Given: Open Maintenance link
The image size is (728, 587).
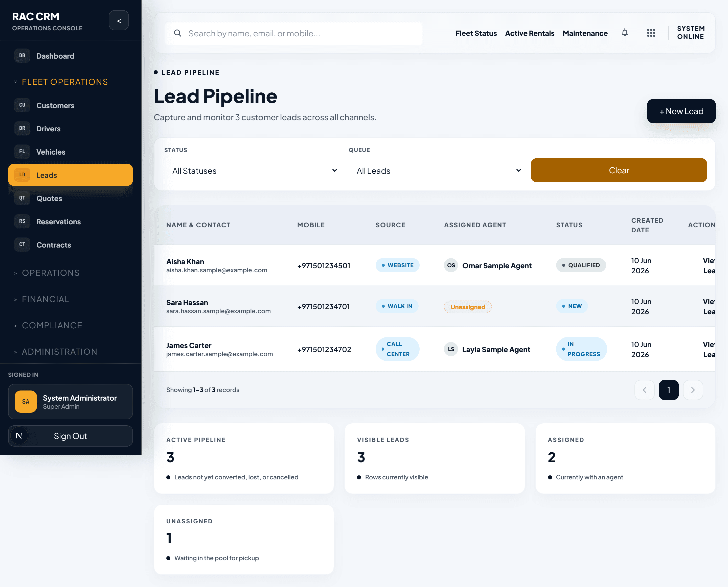Looking at the screenshot, I should (x=585, y=33).
